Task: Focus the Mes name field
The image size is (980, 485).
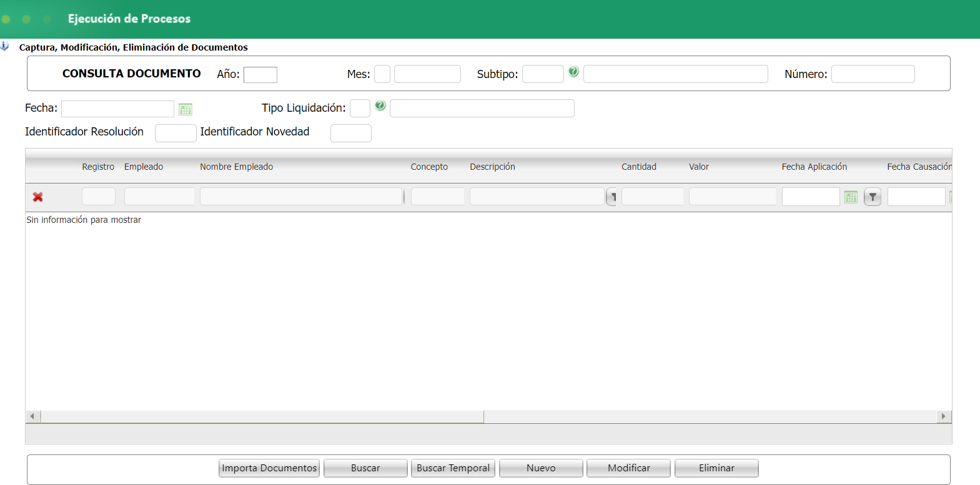Action: point(427,74)
